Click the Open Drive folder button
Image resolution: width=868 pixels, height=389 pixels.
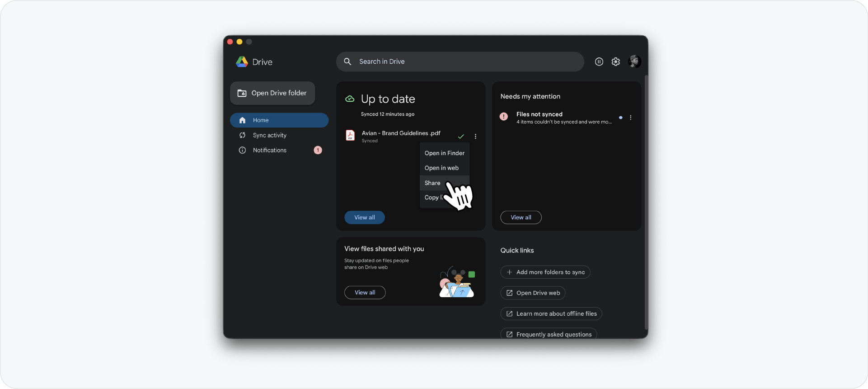272,93
